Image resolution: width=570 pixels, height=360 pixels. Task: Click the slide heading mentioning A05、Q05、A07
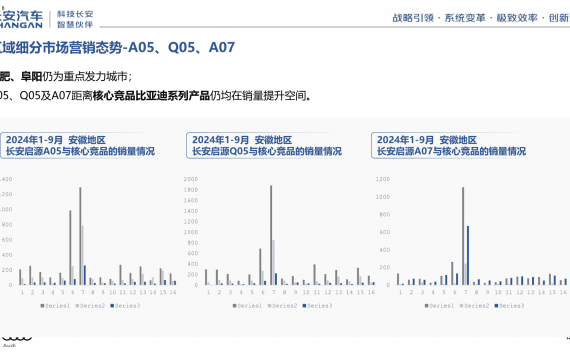117,47
